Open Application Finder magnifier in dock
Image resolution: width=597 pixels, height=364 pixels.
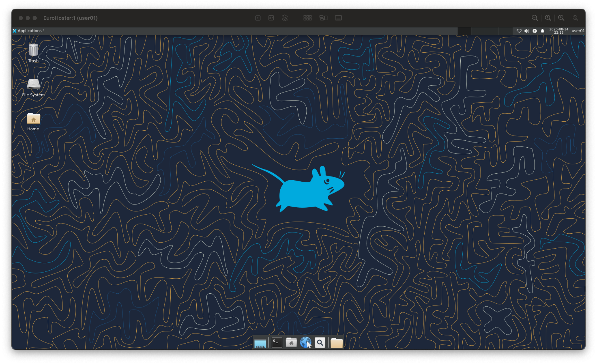[320, 343]
